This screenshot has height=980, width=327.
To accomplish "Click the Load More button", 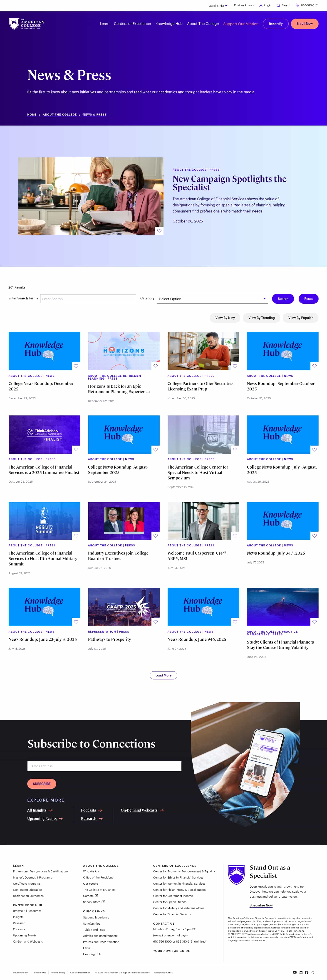I will pyautogui.click(x=163, y=675).
